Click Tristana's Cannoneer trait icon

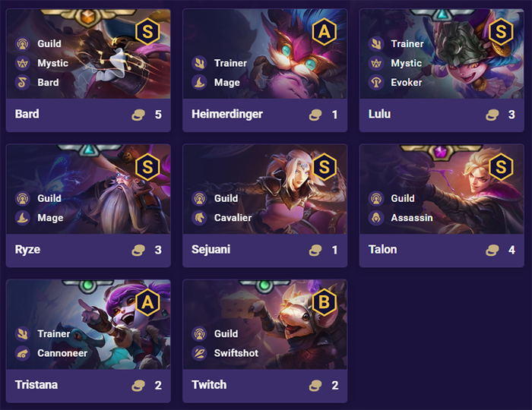click(22, 353)
